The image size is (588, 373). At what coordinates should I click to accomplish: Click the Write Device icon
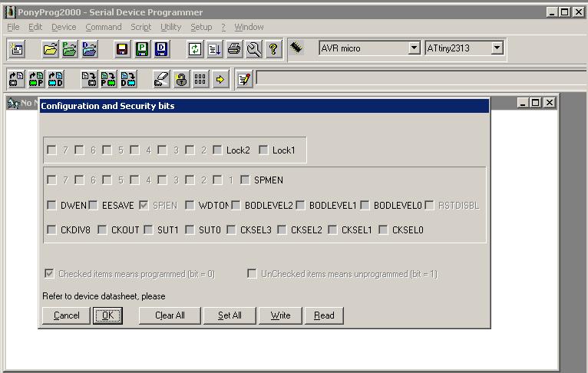[89, 79]
